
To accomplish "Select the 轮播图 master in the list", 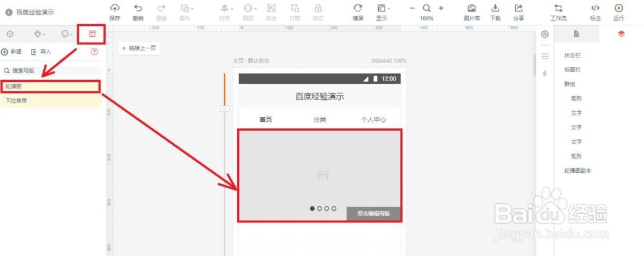I will coord(51,86).
